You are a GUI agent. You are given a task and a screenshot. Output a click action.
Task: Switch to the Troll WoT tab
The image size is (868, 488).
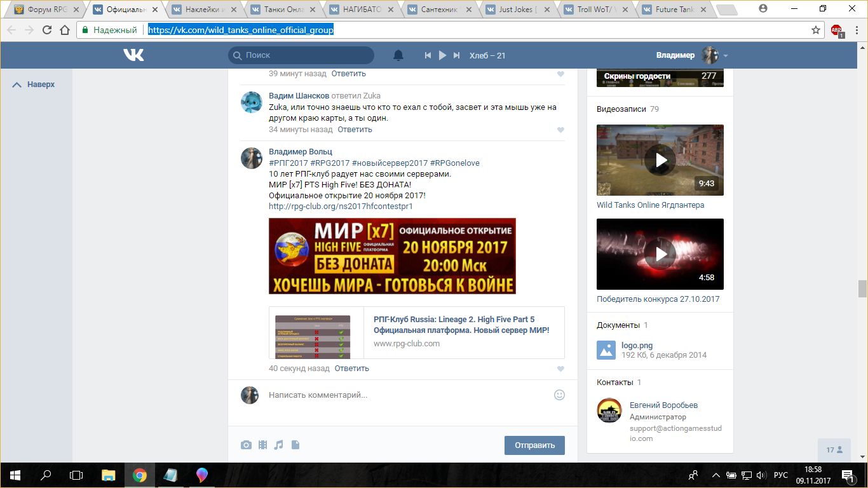pyautogui.click(x=596, y=10)
